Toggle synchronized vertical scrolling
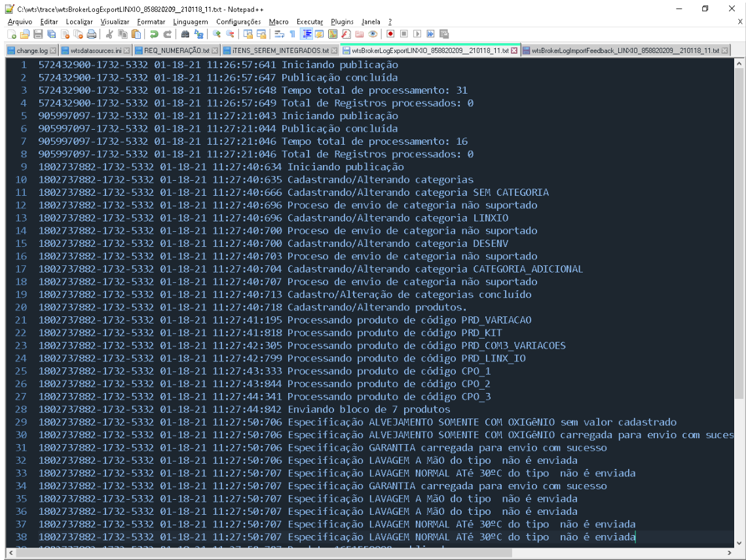Image resolution: width=746 pixels, height=560 pixels. [248, 34]
